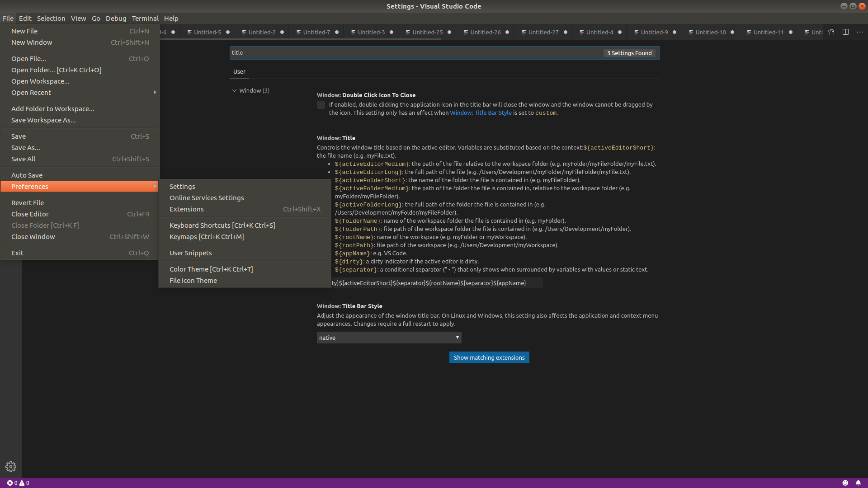Switch to the Untitled-11 tab

point(769,32)
